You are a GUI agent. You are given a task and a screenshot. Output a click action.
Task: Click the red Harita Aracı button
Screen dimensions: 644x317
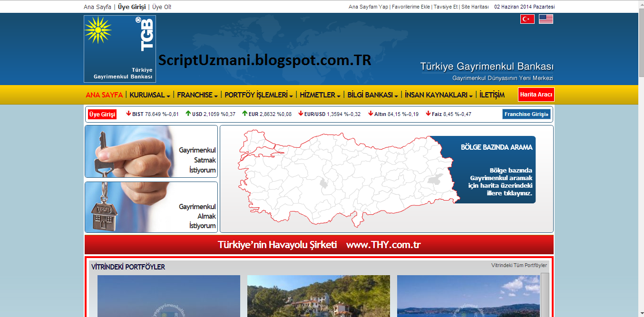pyautogui.click(x=536, y=95)
